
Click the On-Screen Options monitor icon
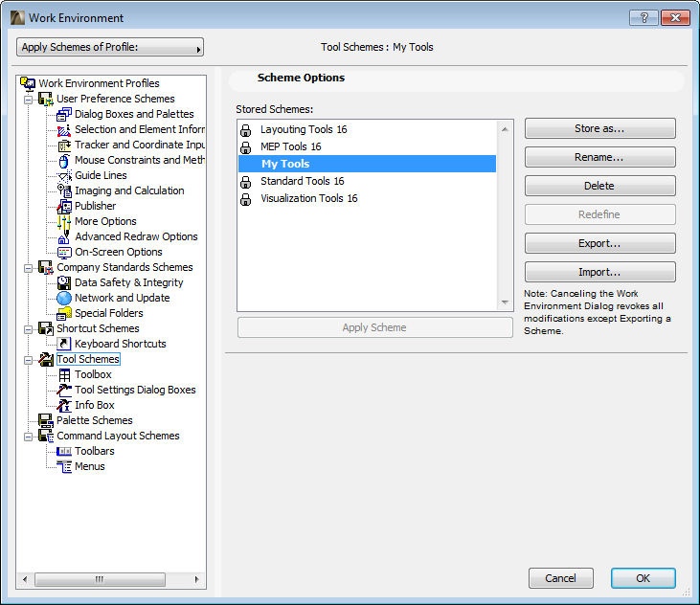pos(64,252)
